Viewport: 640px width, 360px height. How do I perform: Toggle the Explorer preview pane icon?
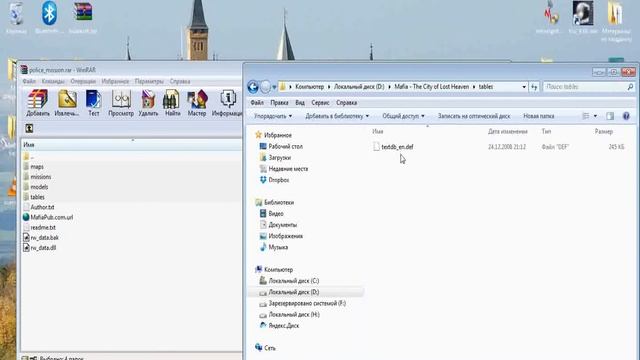click(610, 116)
